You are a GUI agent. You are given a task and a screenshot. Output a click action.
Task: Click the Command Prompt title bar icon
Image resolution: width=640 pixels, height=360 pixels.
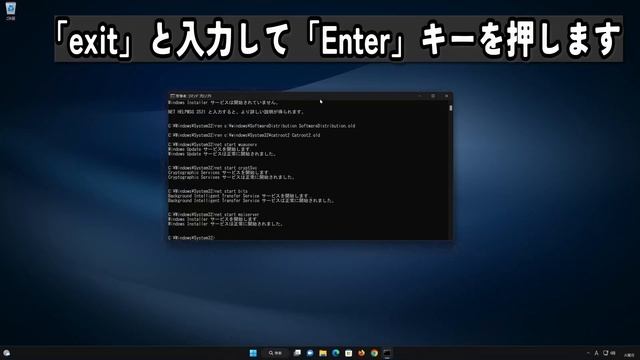tap(172, 96)
